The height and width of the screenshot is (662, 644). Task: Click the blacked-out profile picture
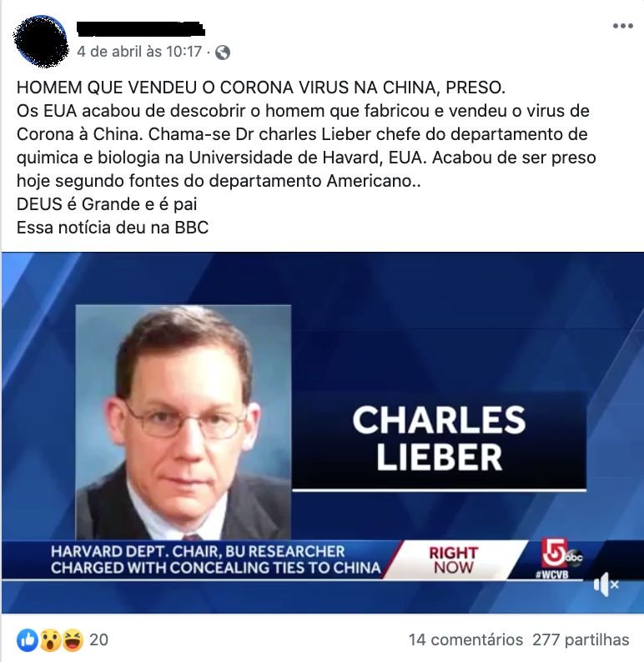41,42
